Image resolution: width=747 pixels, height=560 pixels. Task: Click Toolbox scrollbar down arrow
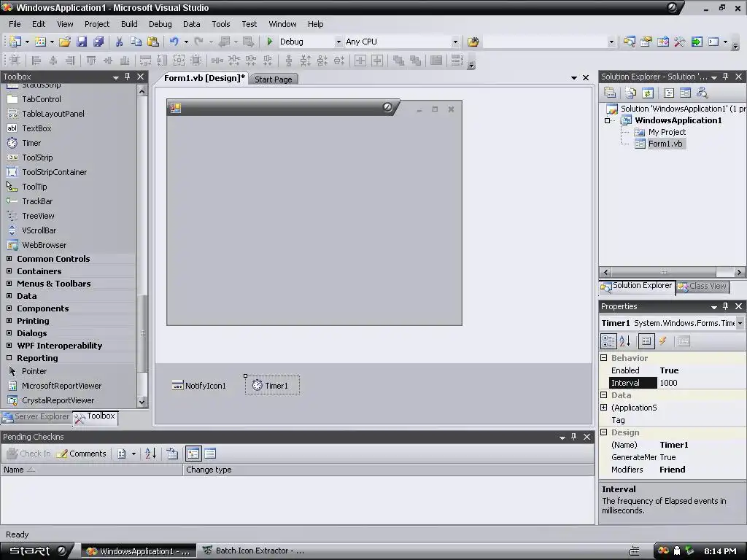(142, 402)
